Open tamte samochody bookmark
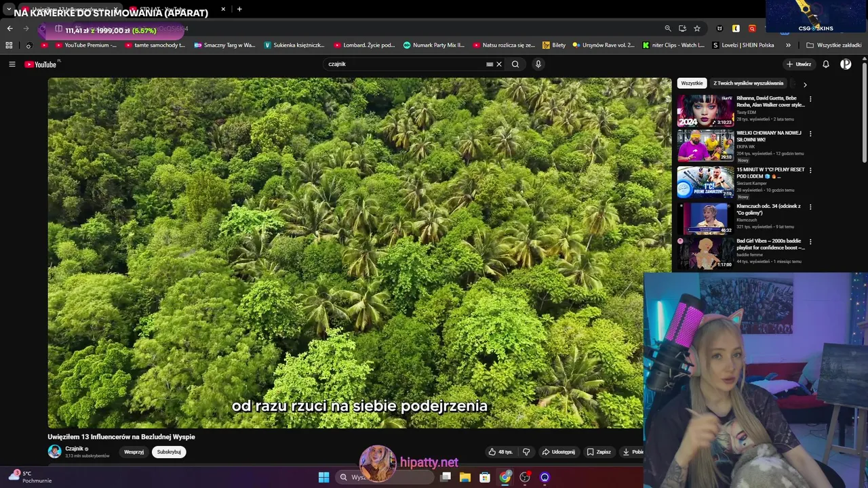Screen dimensions: 868x488 [155, 45]
